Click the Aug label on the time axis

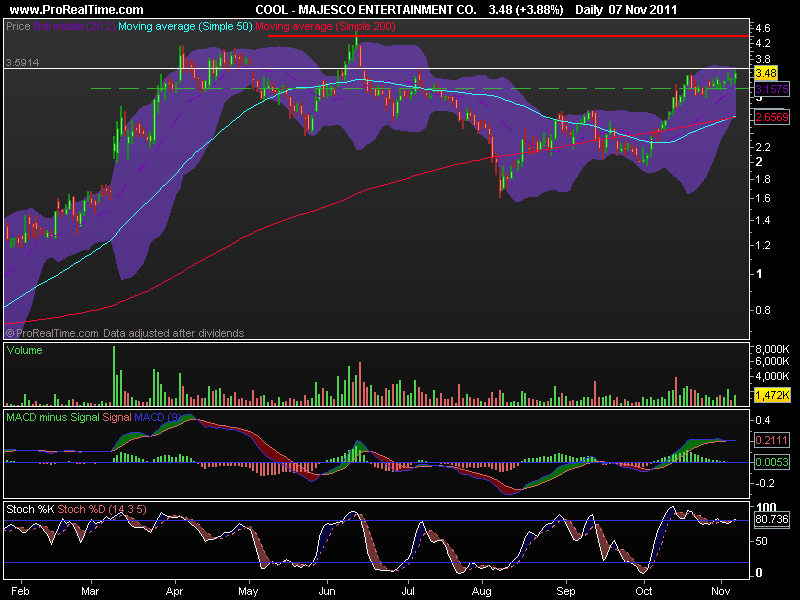(x=481, y=591)
